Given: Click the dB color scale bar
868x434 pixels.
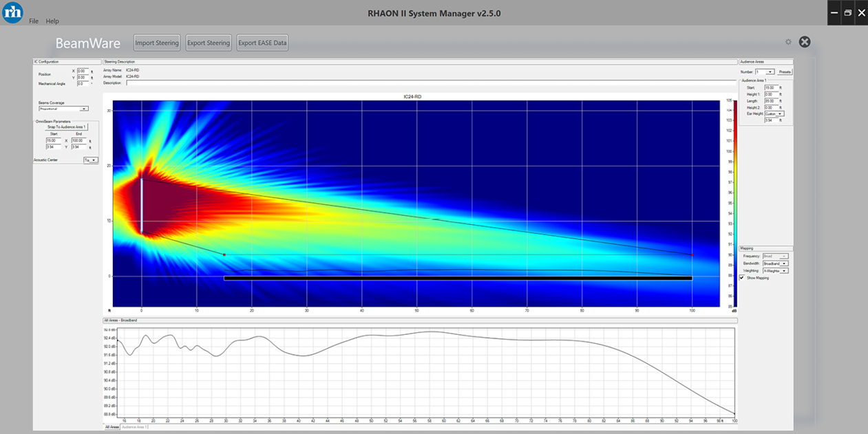Looking at the screenshot, I should click(x=735, y=203).
